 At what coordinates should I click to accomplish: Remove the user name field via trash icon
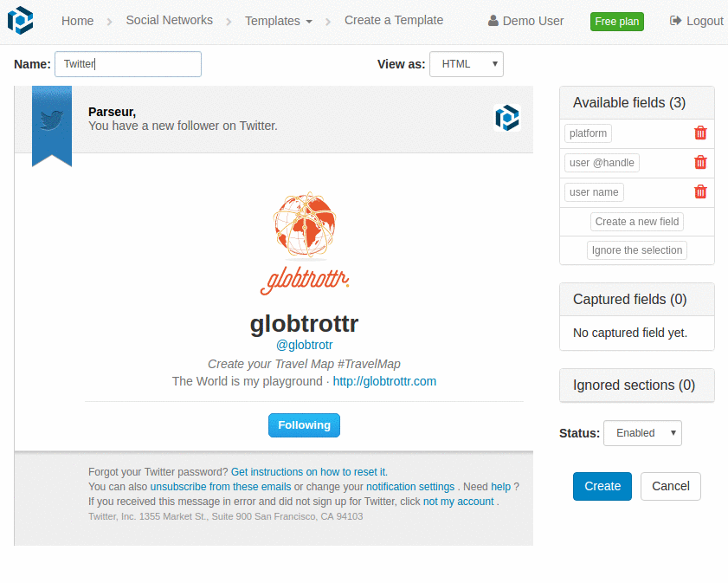tap(700, 192)
